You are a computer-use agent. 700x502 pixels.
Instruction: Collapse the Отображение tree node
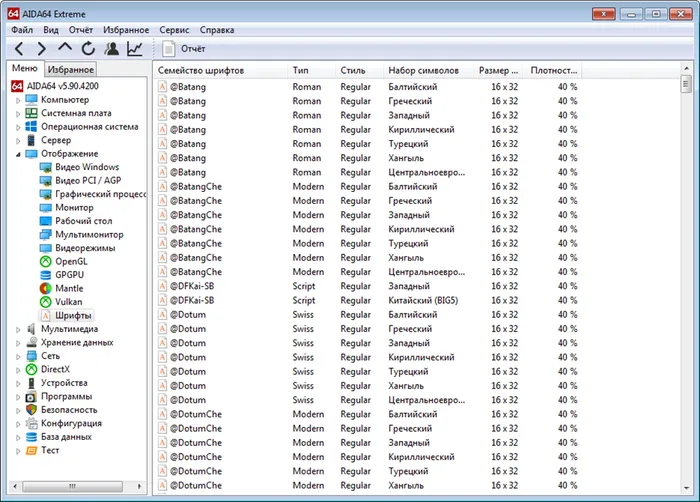(18, 154)
